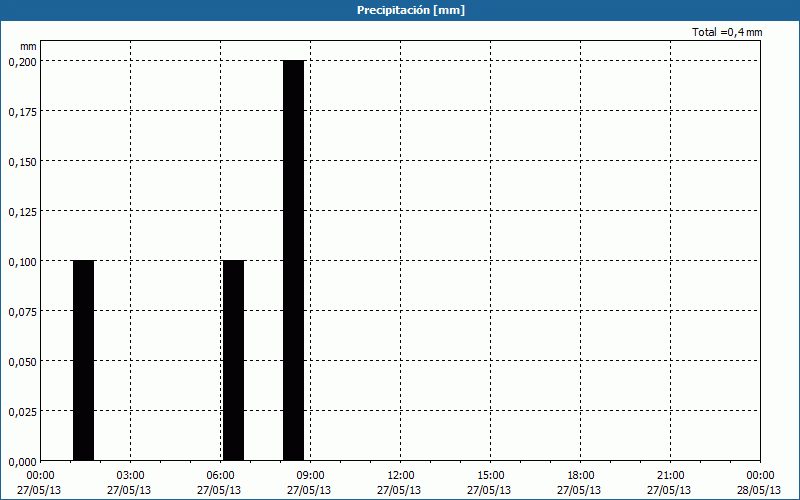Click the 0,150 y-axis label
Viewport: 800px width, 500px height.
pos(22,162)
